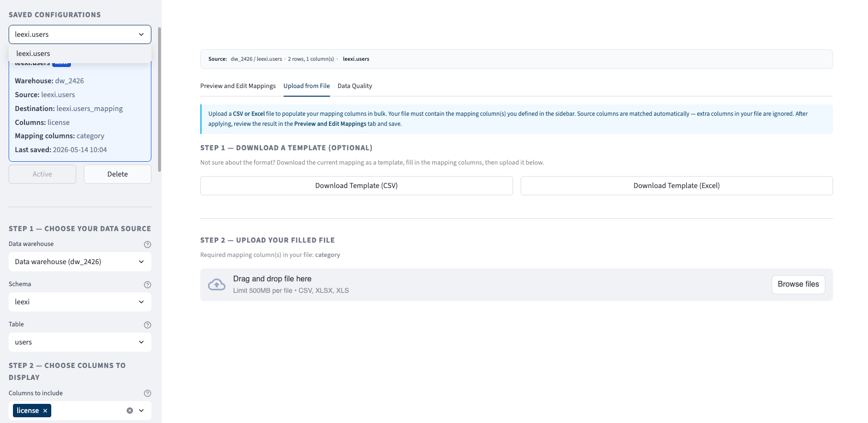Click the source summary bar at top
Image resolution: width=868 pixels, height=423 pixels.
(x=516, y=59)
